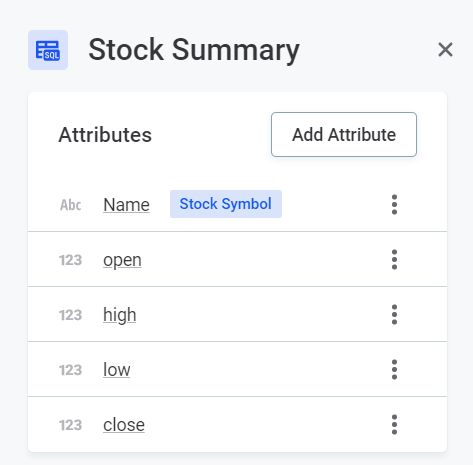
Task: Select the Stock Symbol tag
Action: tap(226, 204)
